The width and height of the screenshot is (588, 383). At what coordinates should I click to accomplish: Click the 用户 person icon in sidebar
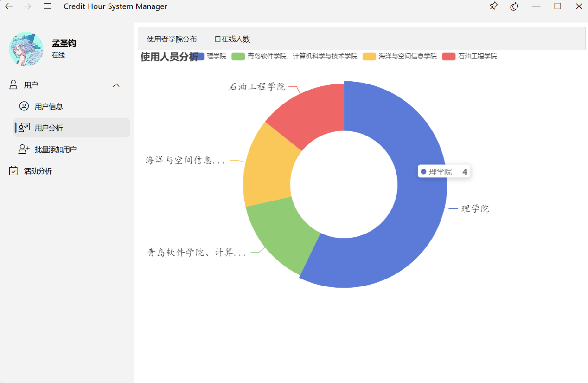[x=13, y=85]
